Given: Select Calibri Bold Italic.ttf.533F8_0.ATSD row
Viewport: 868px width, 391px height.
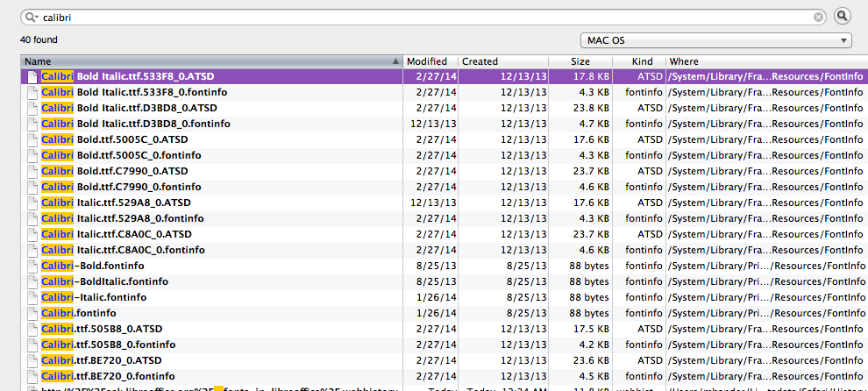Looking at the screenshot, I should [444, 76].
